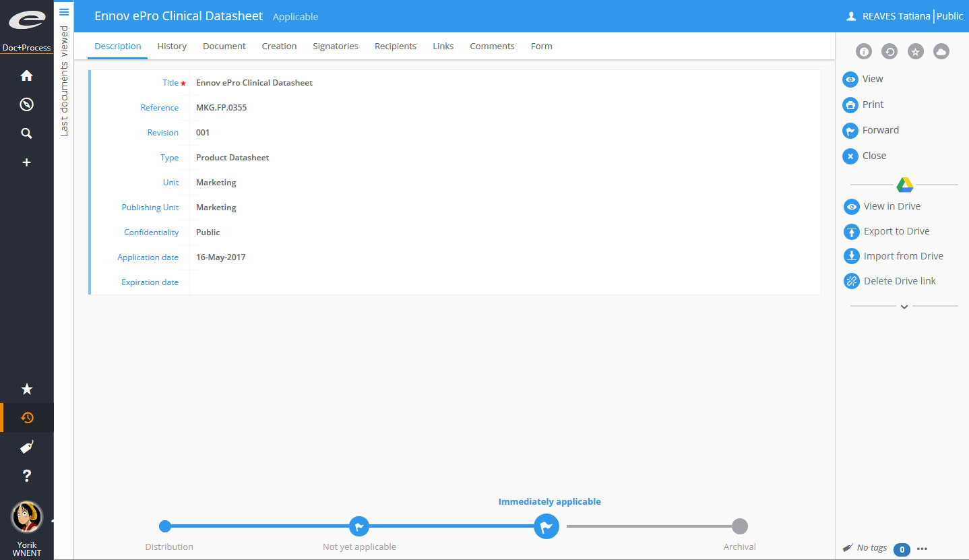Image resolution: width=969 pixels, height=560 pixels.
Task: Click the Export to Drive upload icon
Action: point(852,232)
